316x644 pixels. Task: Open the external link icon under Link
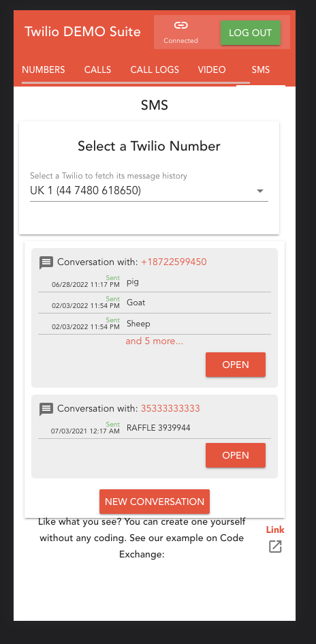(x=275, y=547)
